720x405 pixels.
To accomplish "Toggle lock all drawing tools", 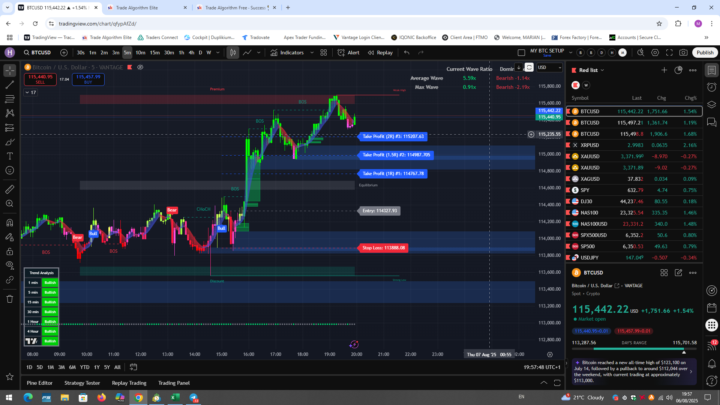I will 10,251.
